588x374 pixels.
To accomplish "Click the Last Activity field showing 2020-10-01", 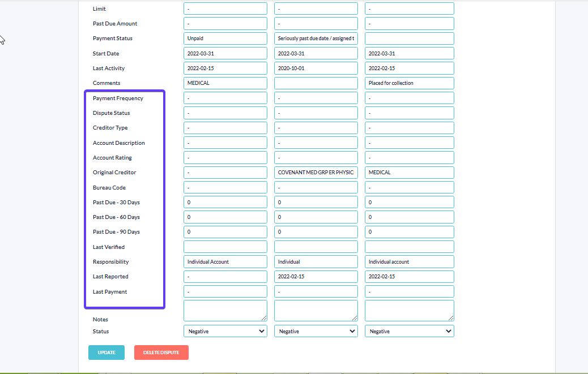I will pos(316,68).
